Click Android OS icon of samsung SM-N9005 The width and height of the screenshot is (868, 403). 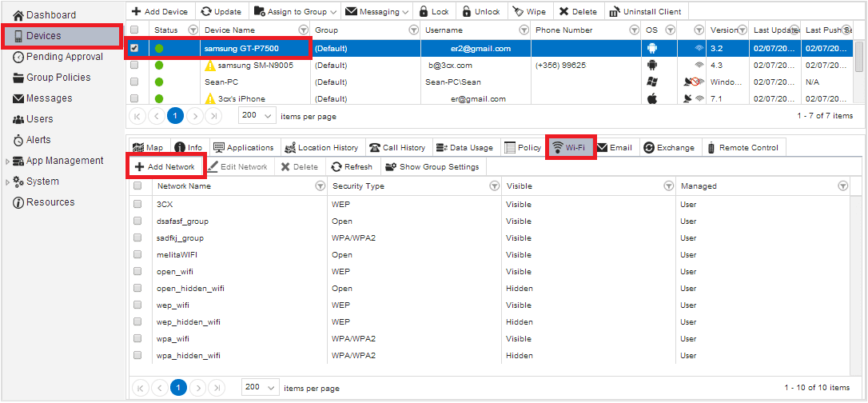click(651, 66)
